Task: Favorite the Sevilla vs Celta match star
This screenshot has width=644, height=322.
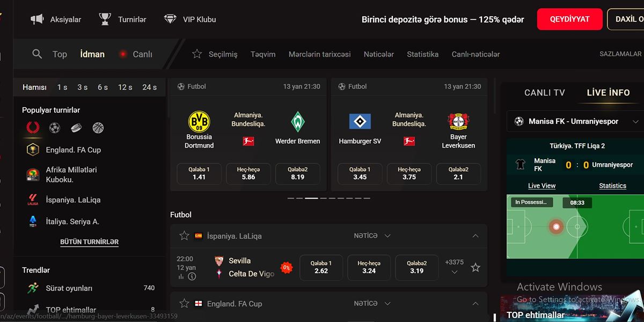Action: tap(475, 267)
